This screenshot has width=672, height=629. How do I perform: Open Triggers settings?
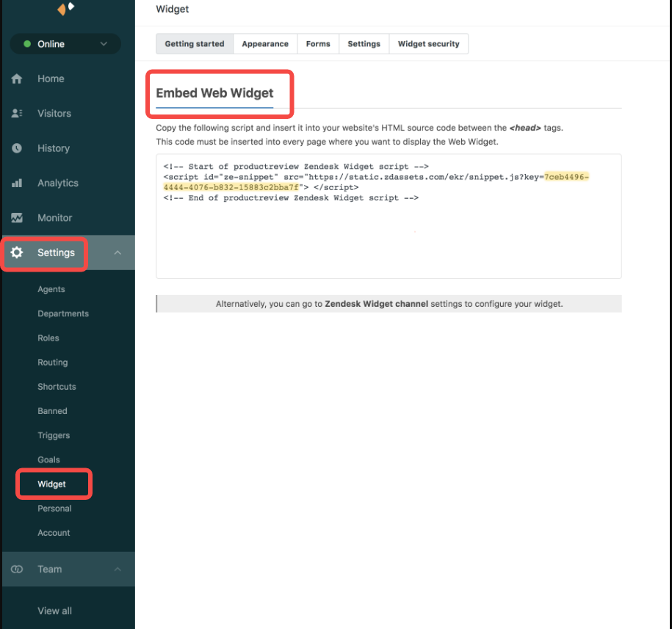pyautogui.click(x=54, y=435)
